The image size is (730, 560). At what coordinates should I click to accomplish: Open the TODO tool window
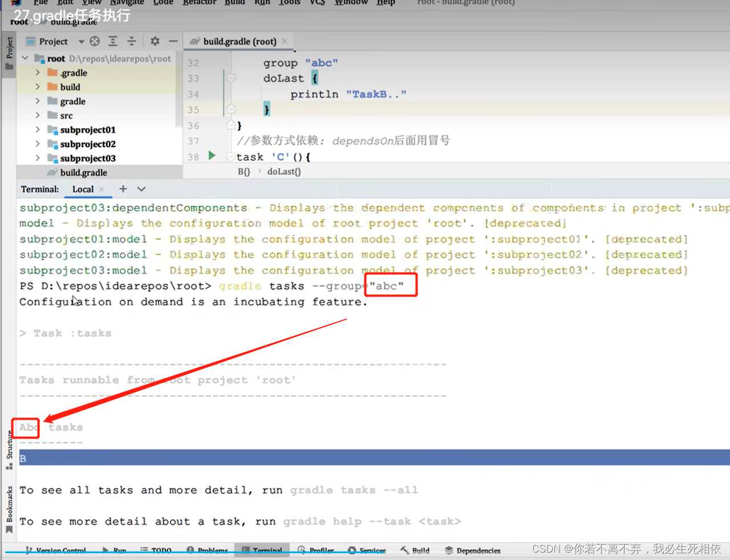[156, 550]
